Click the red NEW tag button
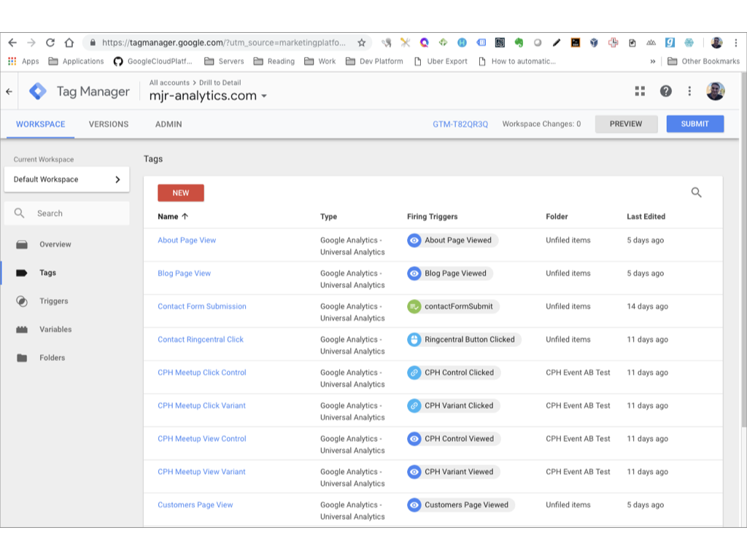Image resolution: width=747 pixels, height=560 pixels. point(181,192)
